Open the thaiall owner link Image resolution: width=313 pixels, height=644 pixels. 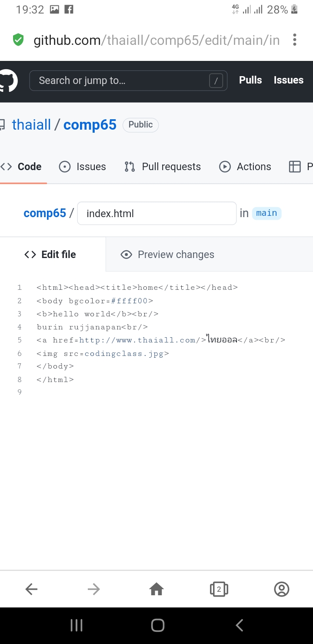click(31, 125)
